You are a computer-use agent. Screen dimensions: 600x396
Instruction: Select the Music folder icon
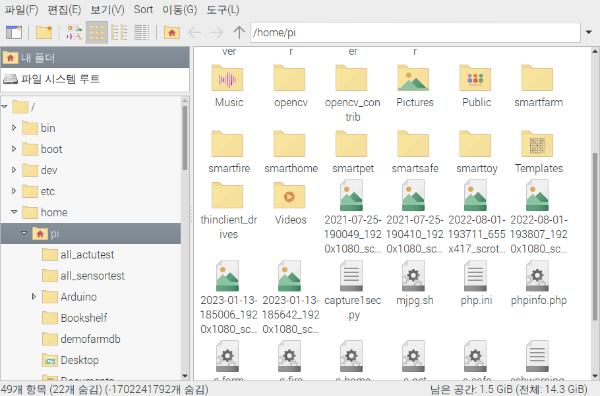click(x=228, y=78)
